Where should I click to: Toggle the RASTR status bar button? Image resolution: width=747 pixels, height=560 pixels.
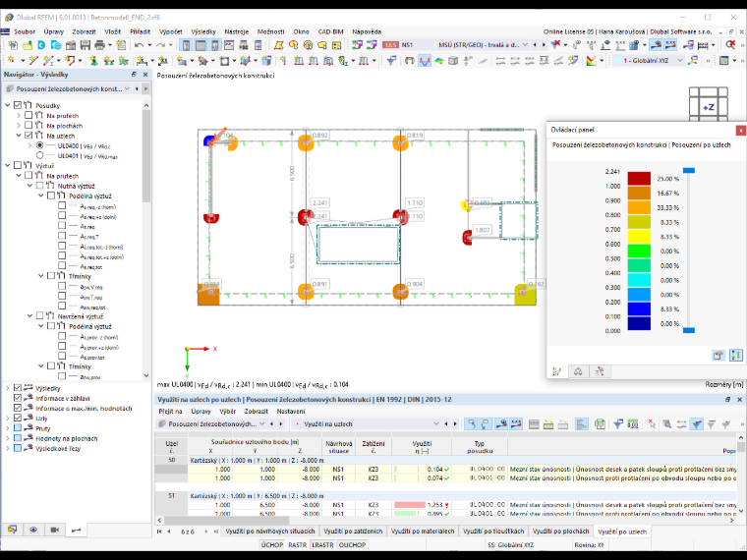pos(297,544)
